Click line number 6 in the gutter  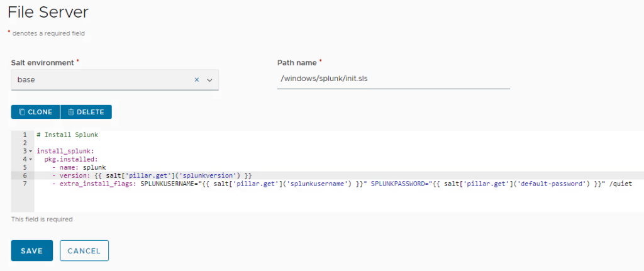(25, 175)
